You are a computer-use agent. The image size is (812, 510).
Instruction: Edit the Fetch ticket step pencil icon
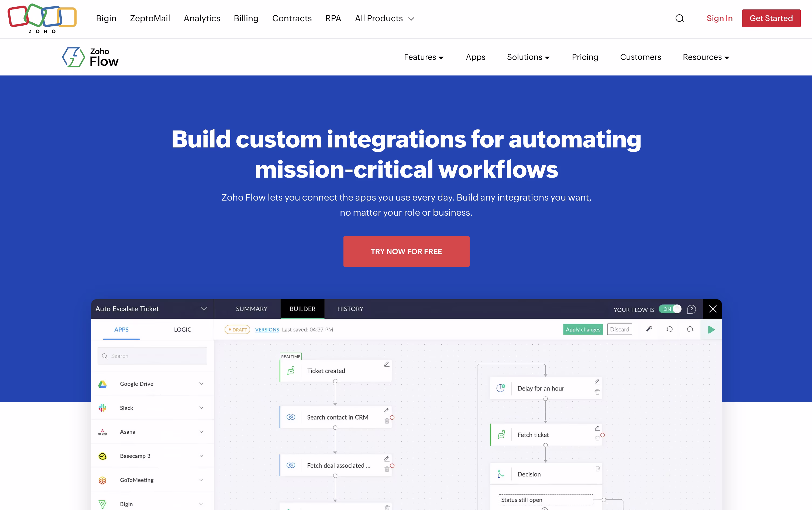point(597,428)
